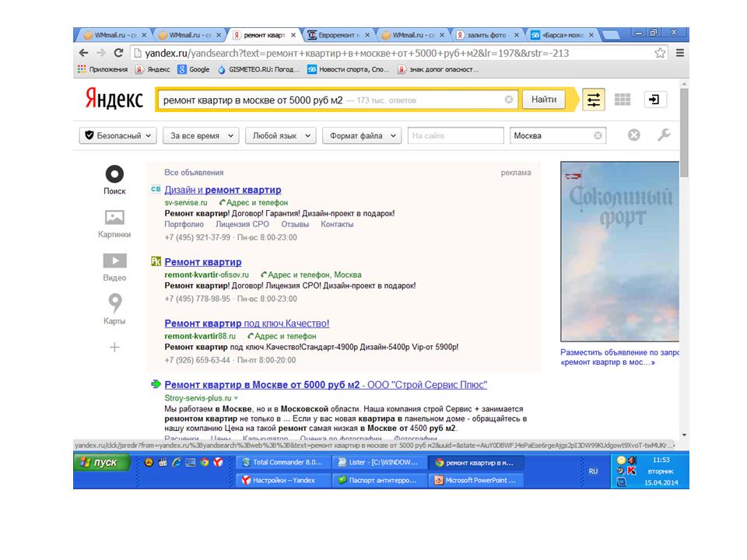Image resolution: width=747 pixels, height=560 pixels.
Task: Open Total Commander in taskbar
Action: 283,462
